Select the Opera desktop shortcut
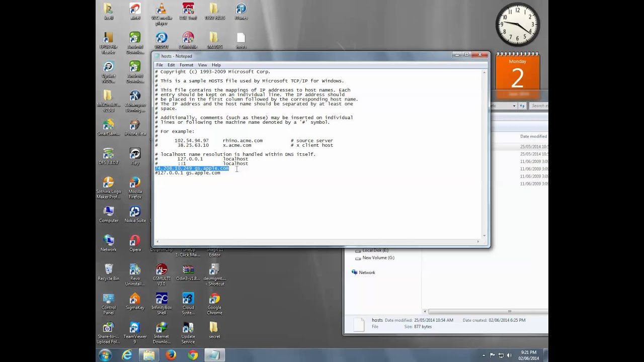Screen dimensions: 644x362 pyautogui.click(x=135, y=243)
